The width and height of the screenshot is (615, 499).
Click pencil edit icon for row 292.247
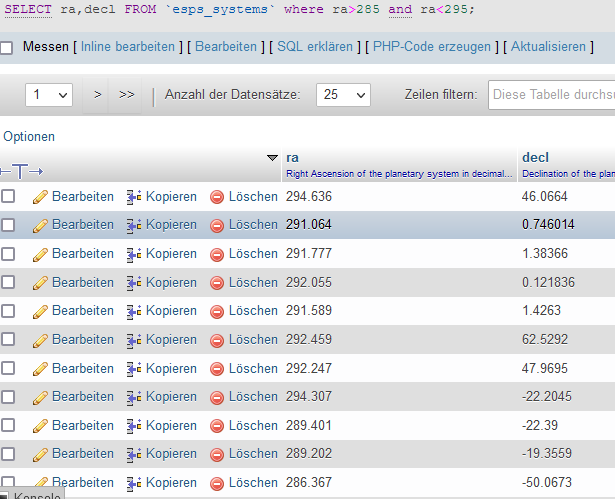coord(40,369)
